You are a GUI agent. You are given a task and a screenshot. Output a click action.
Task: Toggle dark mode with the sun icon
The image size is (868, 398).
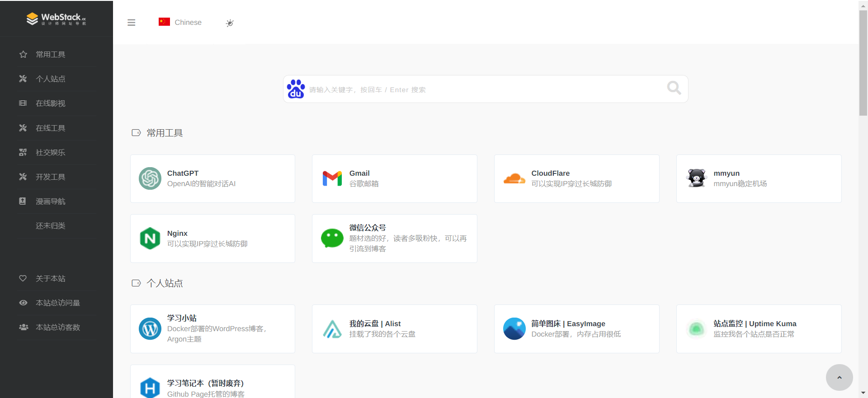(x=230, y=23)
